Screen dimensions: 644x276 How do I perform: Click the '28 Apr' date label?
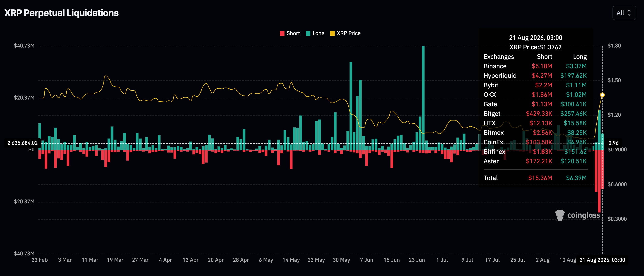click(x=241, y=260)
